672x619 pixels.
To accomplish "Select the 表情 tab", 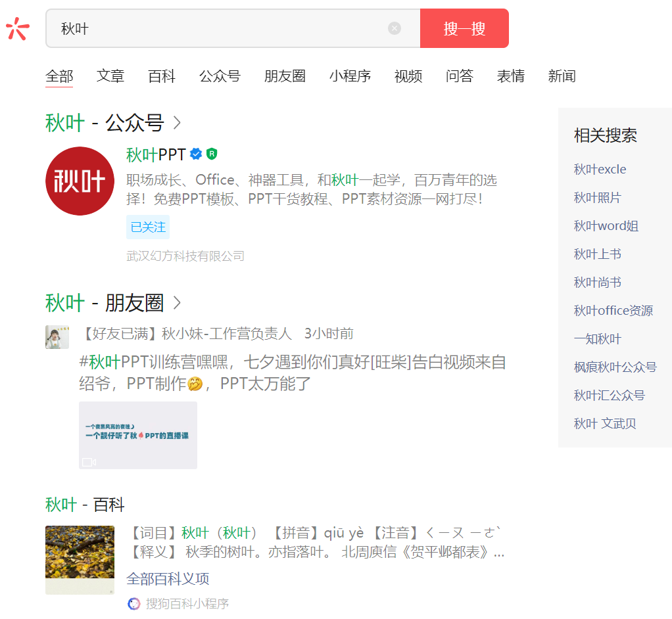I will pyautogui.click(x=511, y=76).
